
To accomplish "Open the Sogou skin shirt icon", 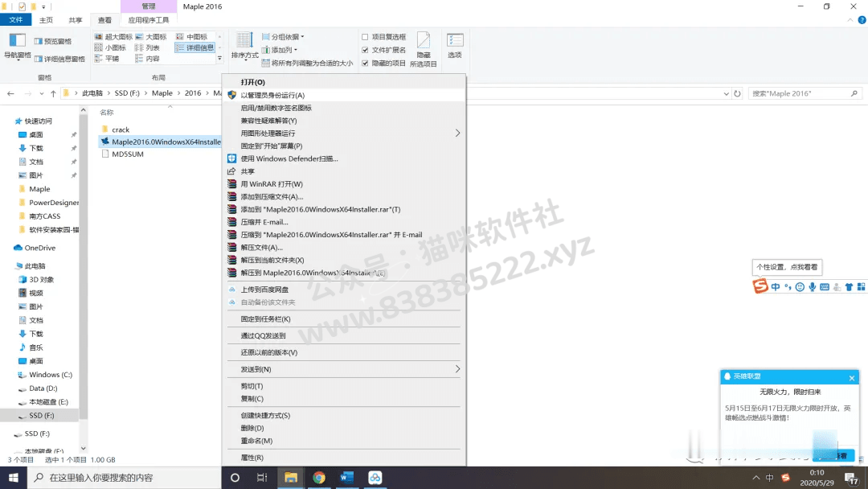I will coord(850,287).
